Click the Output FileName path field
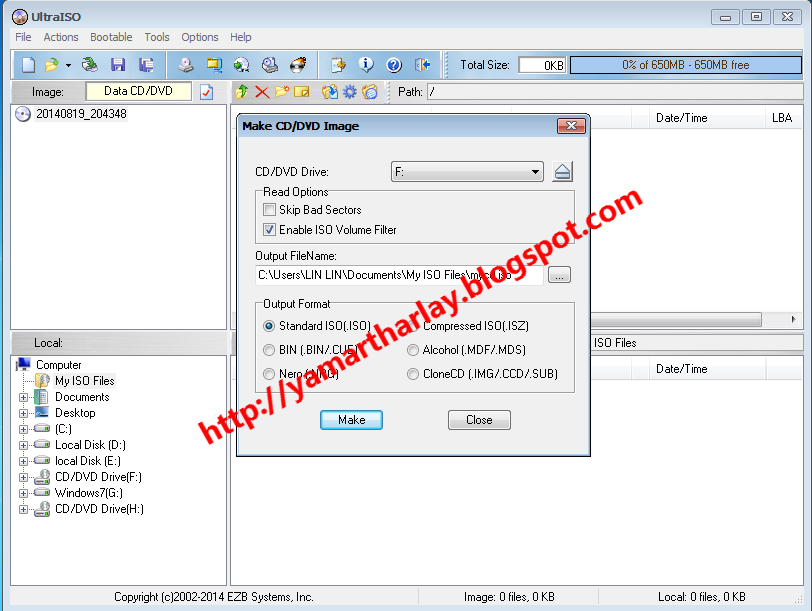The width and height of the screenshot is (812, 611). pyautogui.click(x=399, y=275)
